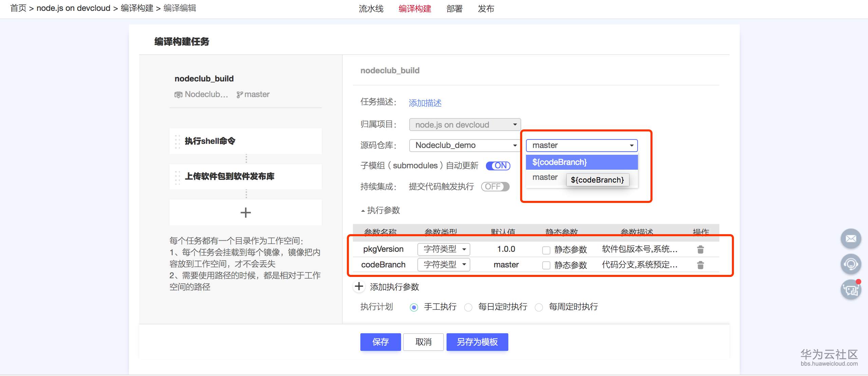
Task: Switch to the 部署 navigation tab
Action: point(455,9)
